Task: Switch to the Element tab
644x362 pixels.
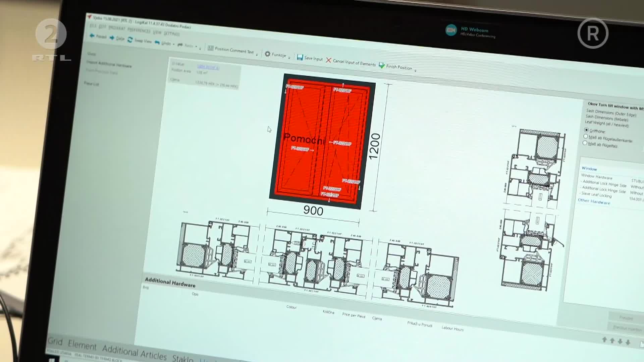Action: [x=82, y=345]
